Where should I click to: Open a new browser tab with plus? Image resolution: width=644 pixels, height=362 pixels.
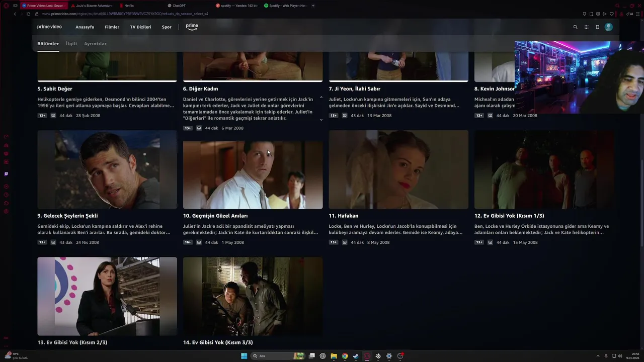313,6
